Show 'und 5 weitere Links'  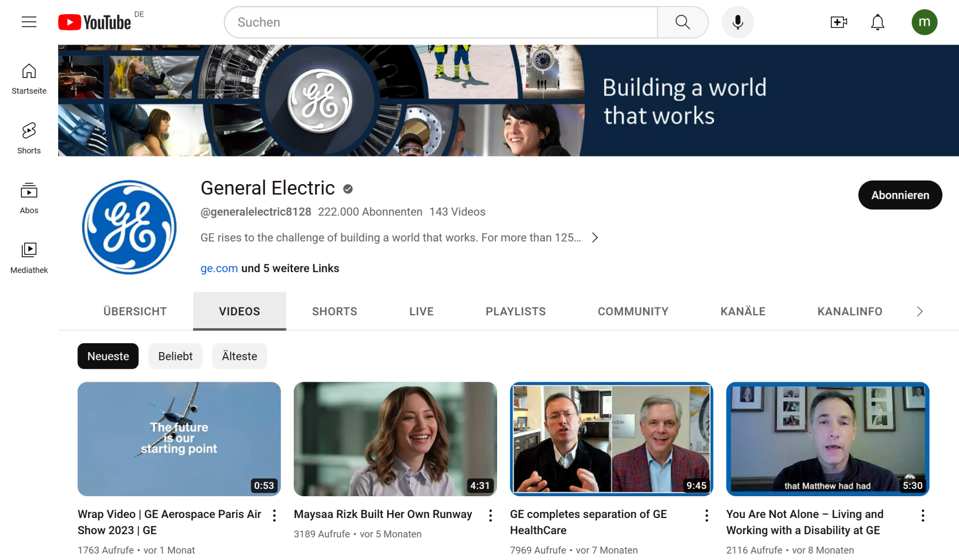[290, 269]
